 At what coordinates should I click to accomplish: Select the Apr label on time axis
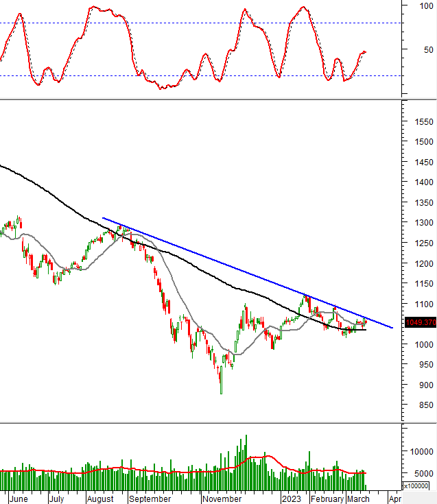394,499
